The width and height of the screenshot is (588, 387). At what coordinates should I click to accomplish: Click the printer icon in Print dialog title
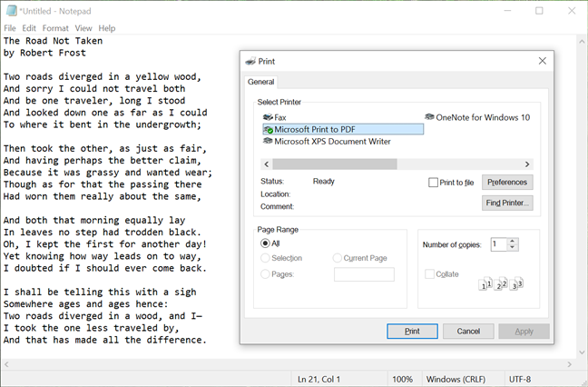coord(250,61)
